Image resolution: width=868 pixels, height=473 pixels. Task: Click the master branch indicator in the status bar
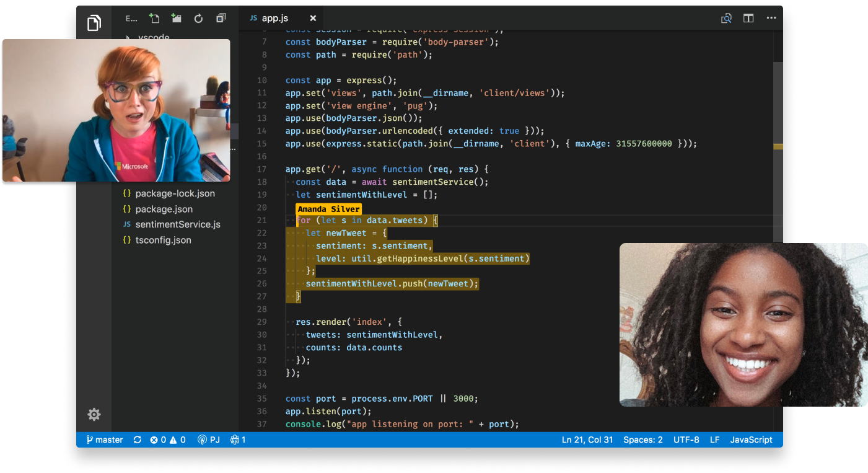[105, 440]
